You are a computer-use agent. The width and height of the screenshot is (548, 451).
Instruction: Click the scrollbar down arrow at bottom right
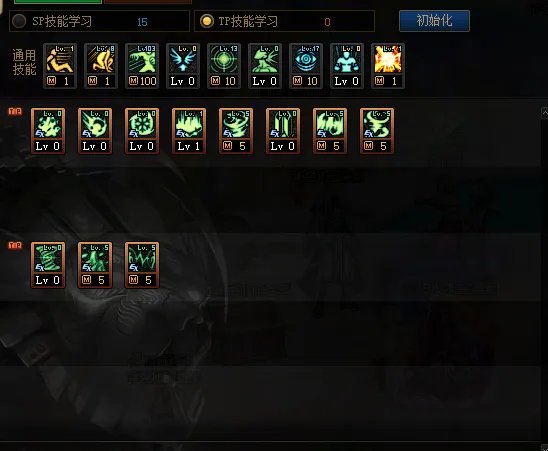[545, 447]
